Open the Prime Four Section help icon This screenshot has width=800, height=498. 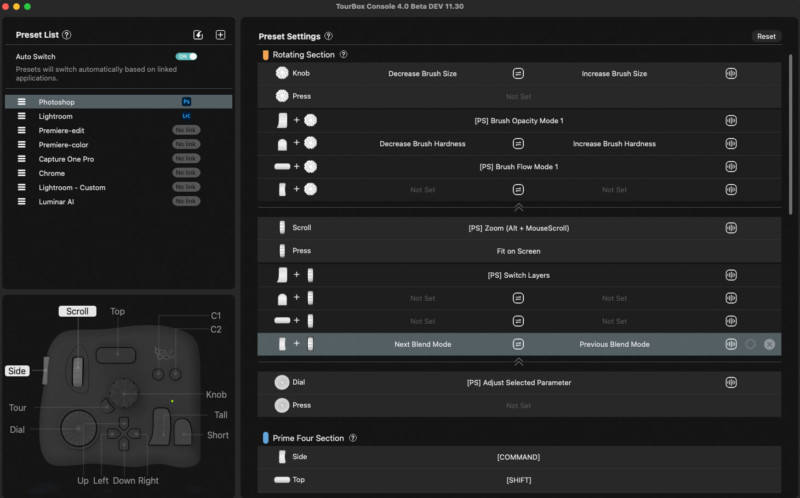(353, 438)
